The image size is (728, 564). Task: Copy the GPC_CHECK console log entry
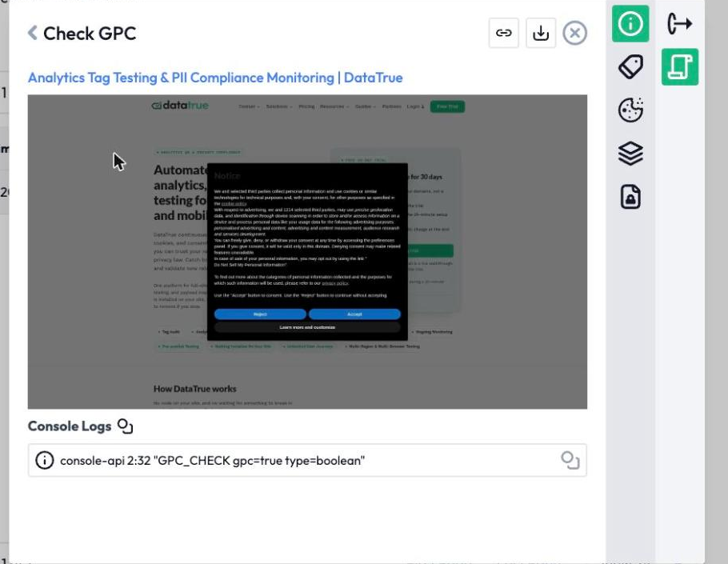[x=570, y=461]
